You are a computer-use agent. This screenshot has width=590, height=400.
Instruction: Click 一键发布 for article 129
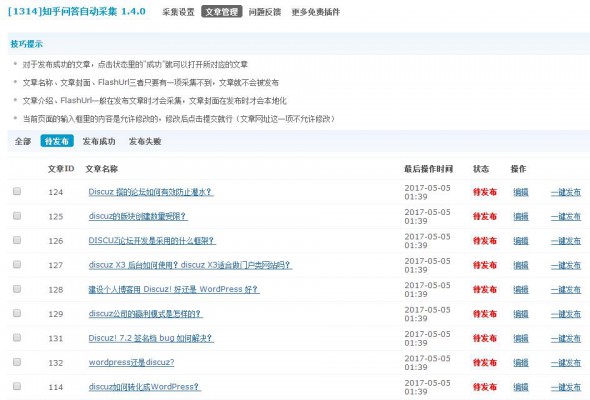tap(566, 314)
